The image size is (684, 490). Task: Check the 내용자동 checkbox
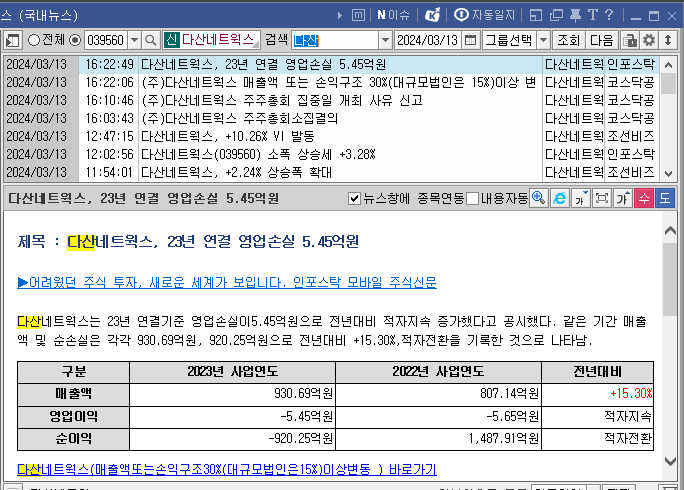coord(472,199)
